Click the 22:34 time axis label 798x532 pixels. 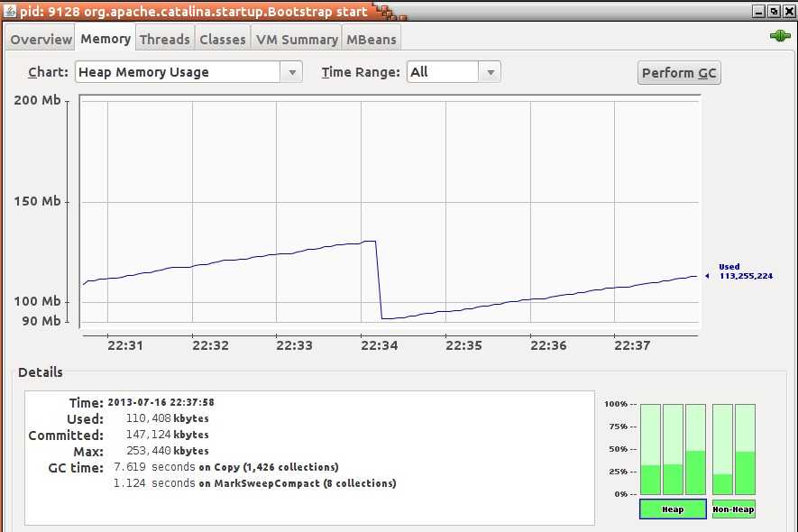point(379,345)
